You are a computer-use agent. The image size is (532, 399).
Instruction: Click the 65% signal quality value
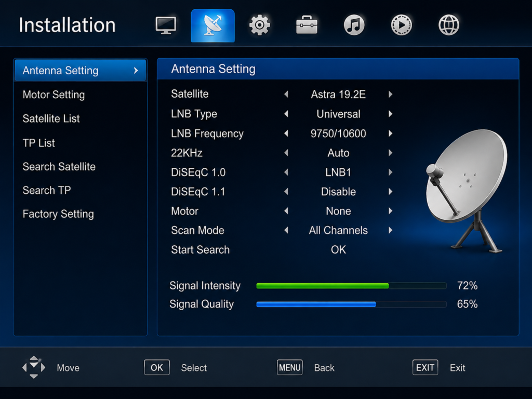click(467, 304)
